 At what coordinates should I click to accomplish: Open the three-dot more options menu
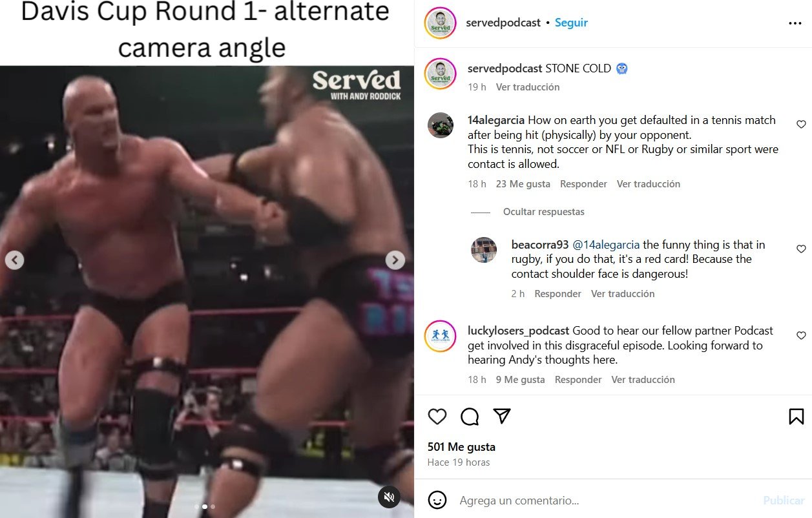tap(795, 23)
